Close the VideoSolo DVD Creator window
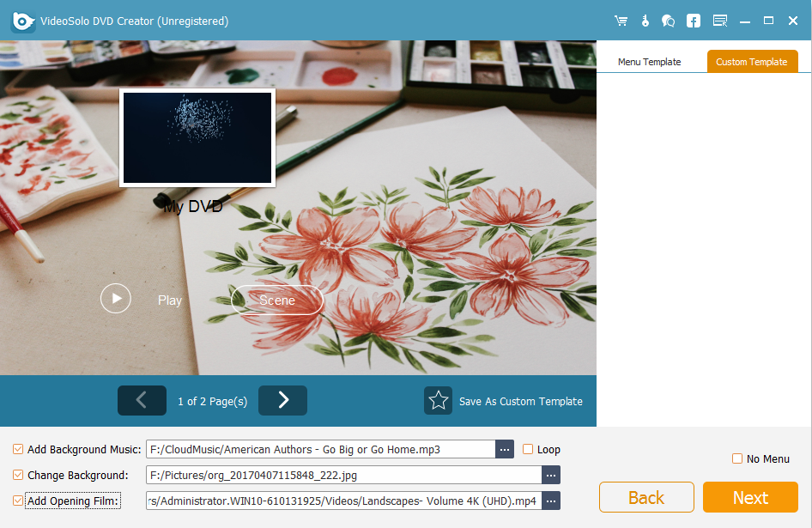812x528 pixels. (793, 21)
